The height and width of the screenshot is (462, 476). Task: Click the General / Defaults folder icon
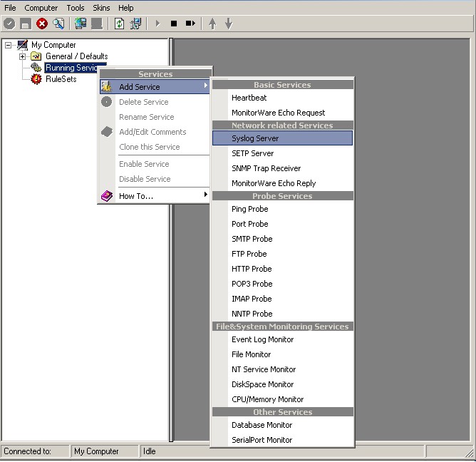click(x=36, y=56)
